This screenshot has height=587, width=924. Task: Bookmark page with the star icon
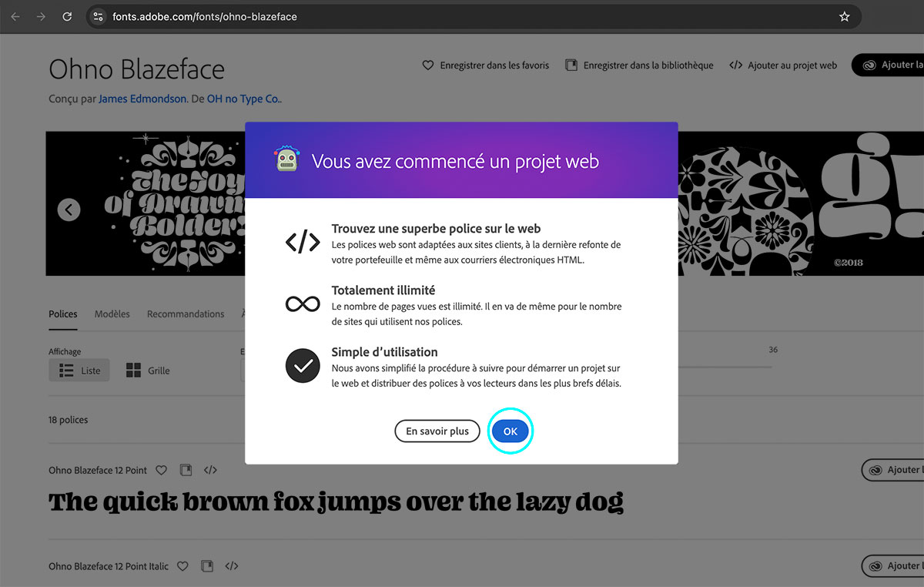click(x=844, y=16)
